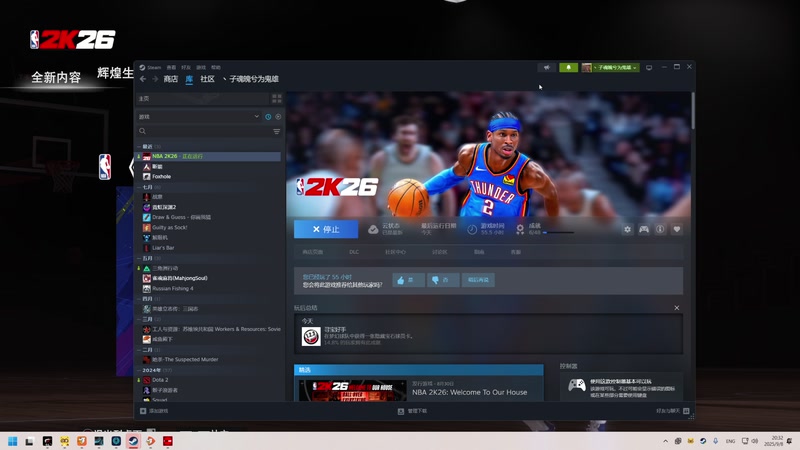Click the Guilty as Sock! icon
The height and width of the screenshot is (450, 800).
(146, 228)
